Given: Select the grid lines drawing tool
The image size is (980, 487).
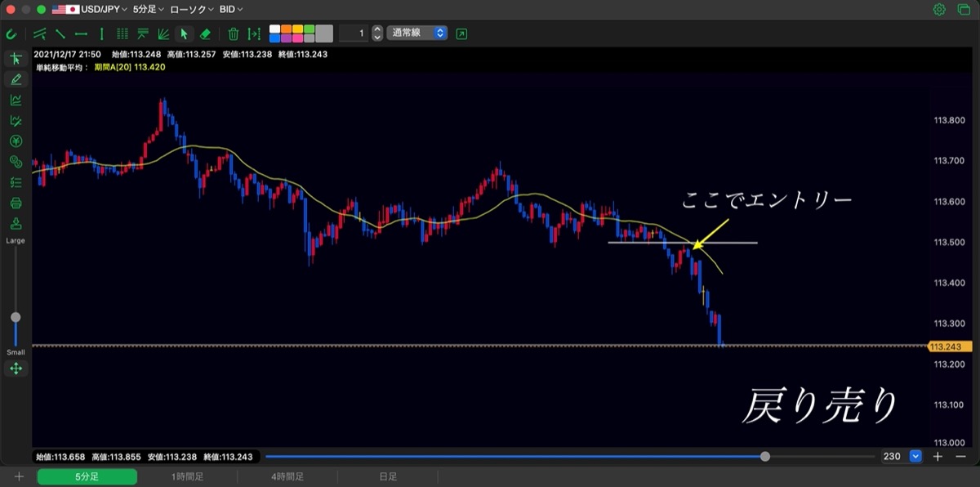Looking at the screenshot, I should click(x=122, y=34).
